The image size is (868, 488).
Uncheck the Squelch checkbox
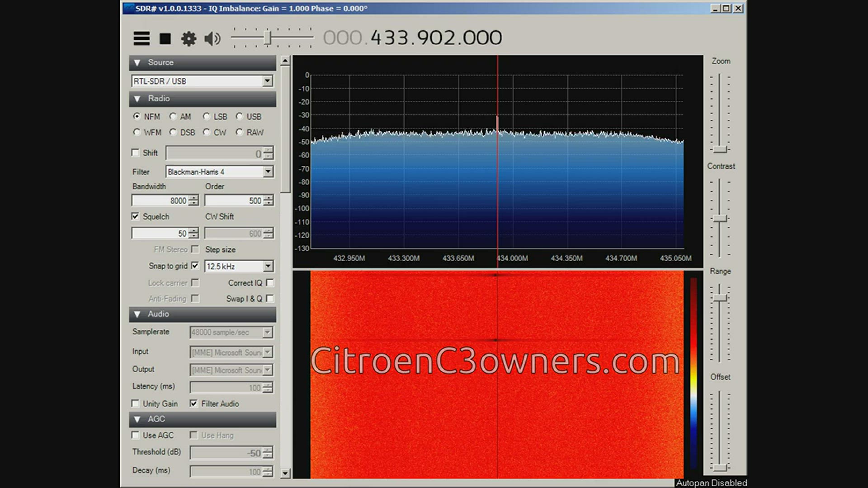point(135,216)
